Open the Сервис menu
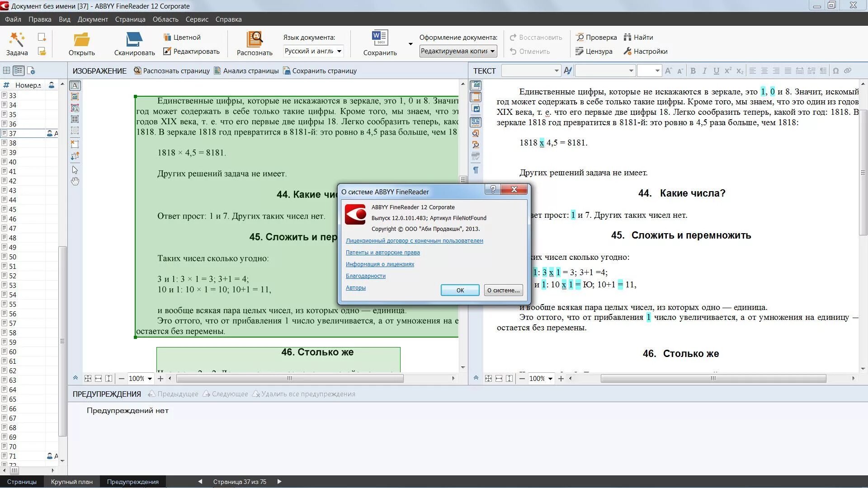This screenshot has height=488, width=868. tap(197, 19)
